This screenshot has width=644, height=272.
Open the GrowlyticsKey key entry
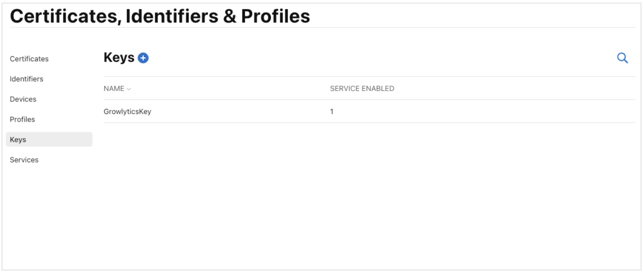[x=127, y=111]
